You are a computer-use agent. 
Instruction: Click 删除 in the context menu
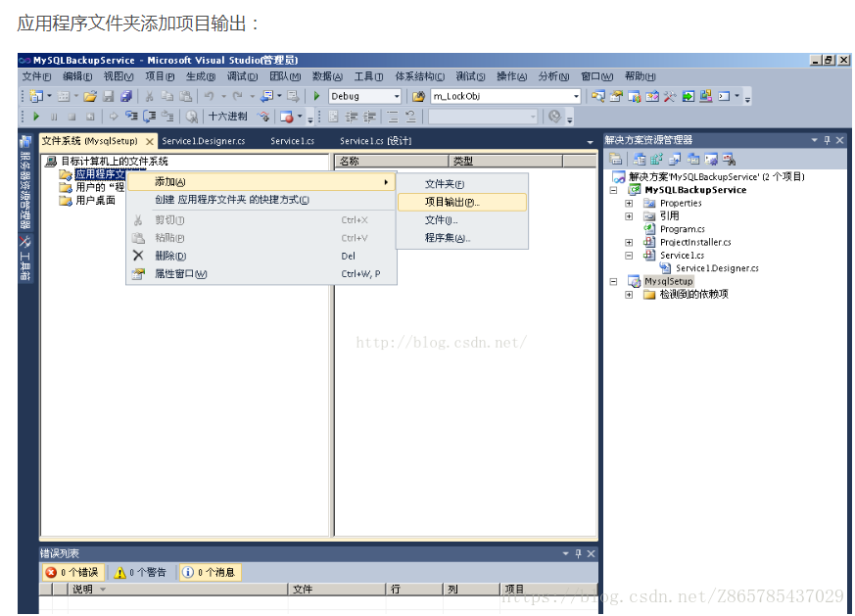[261, 256]
